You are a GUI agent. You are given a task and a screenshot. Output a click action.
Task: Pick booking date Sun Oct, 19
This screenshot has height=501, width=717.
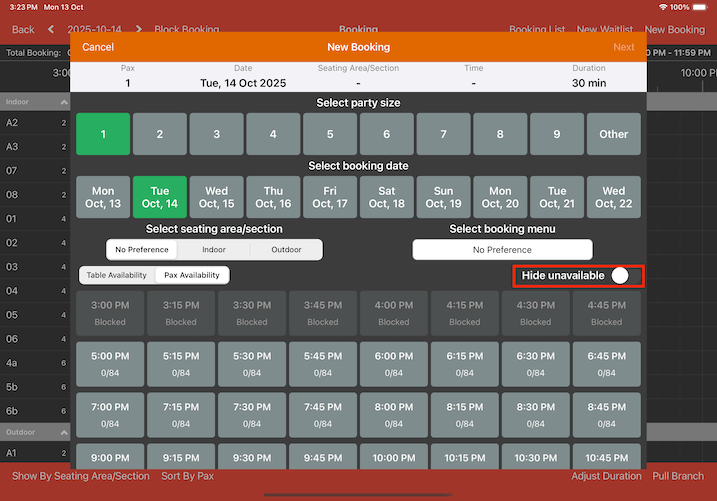443,197
